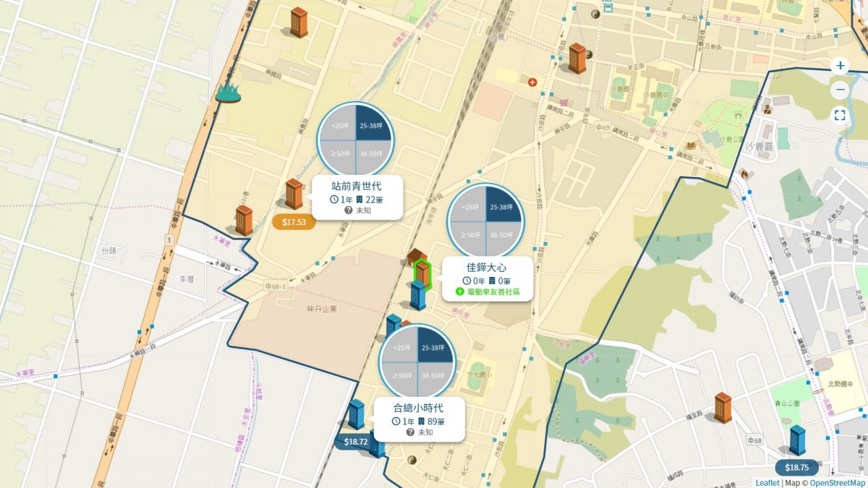Select the orange building beside 站前青世代 popup
Screen dimensions: 868x488
[x=294, y=194]
